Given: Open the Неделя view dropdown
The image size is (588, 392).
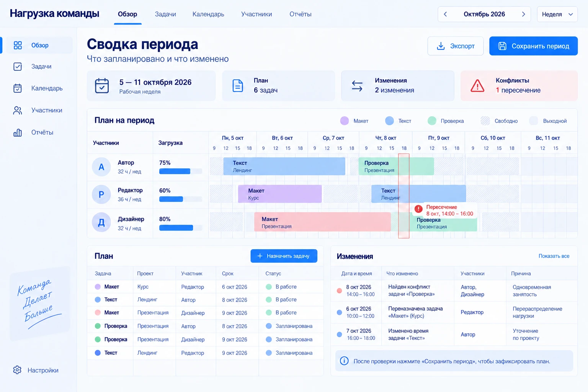Looking at the screenshot, I should tap(557, 14).
